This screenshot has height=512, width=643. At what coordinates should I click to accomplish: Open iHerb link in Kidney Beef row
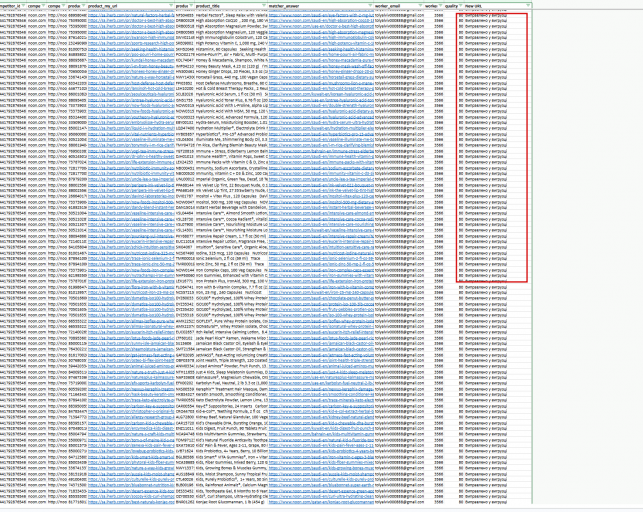click(131, 417)
